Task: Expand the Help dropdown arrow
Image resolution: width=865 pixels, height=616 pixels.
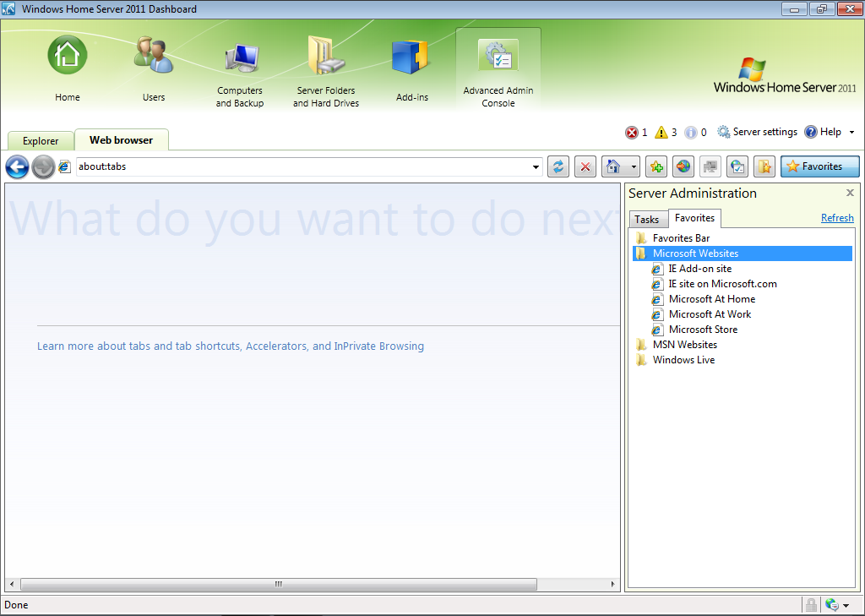Action: [x=851, y=133]
